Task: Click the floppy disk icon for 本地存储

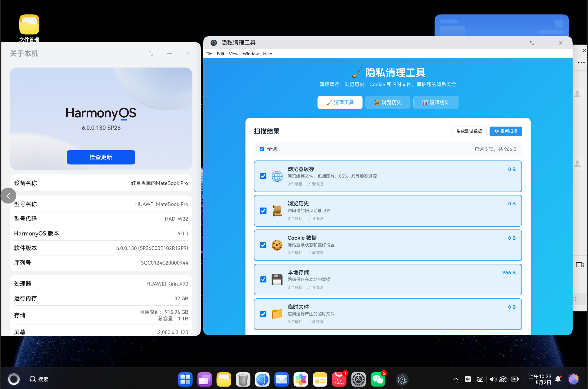Action: pos(277,279)
